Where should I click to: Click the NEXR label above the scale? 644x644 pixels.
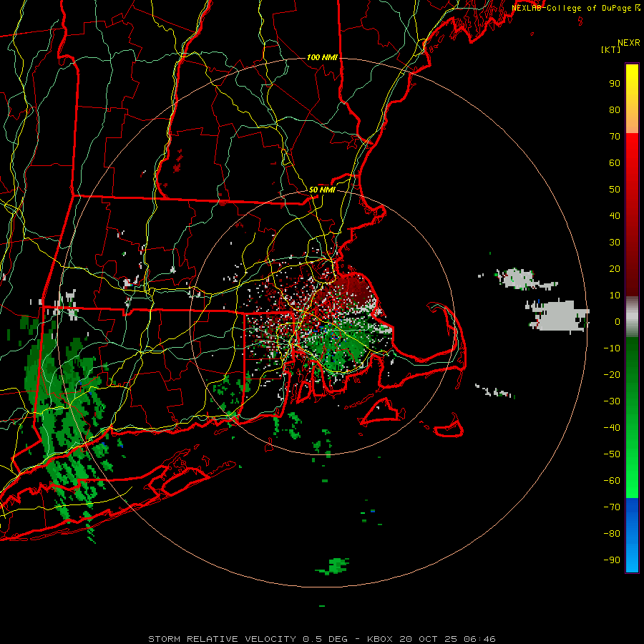[629, 43]
